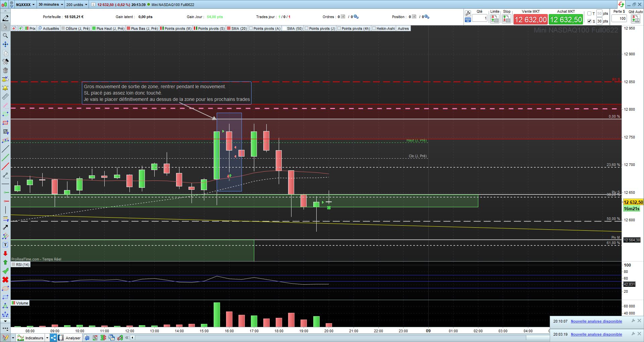Expand more tools at left toolbar bottom
The height and width of the screenshot is (342, 644).
5,329
